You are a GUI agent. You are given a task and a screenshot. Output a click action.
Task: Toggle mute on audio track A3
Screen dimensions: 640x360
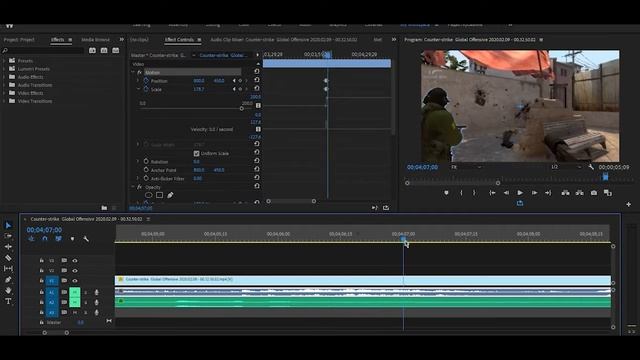coord(75,313)
